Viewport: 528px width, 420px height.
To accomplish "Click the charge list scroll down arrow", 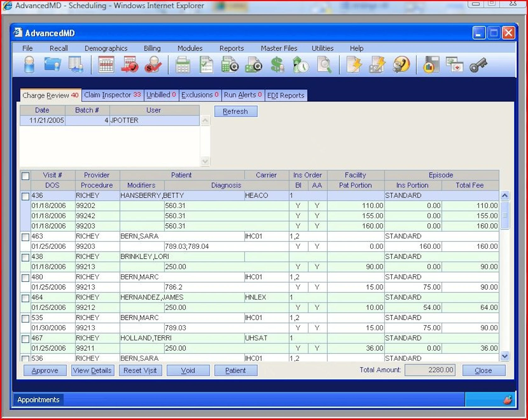I will click(505, 356).
